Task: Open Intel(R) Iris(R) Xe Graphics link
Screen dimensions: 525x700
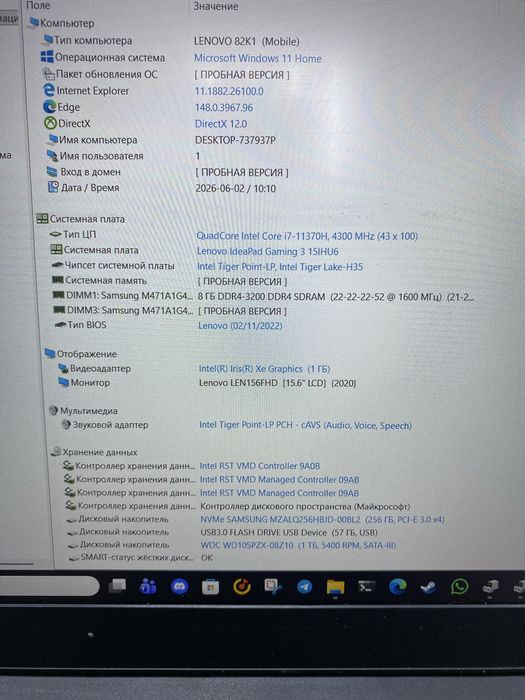Action: pos(264,369)
